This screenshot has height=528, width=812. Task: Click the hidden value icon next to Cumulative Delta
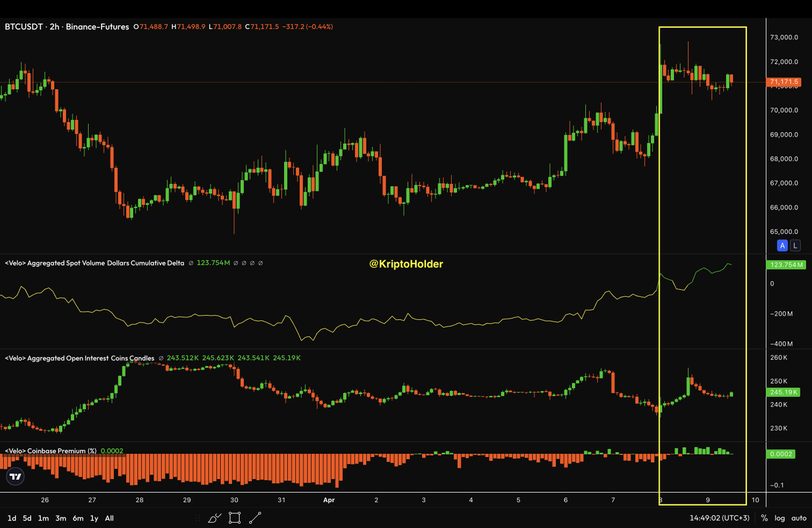pos(190,263)
